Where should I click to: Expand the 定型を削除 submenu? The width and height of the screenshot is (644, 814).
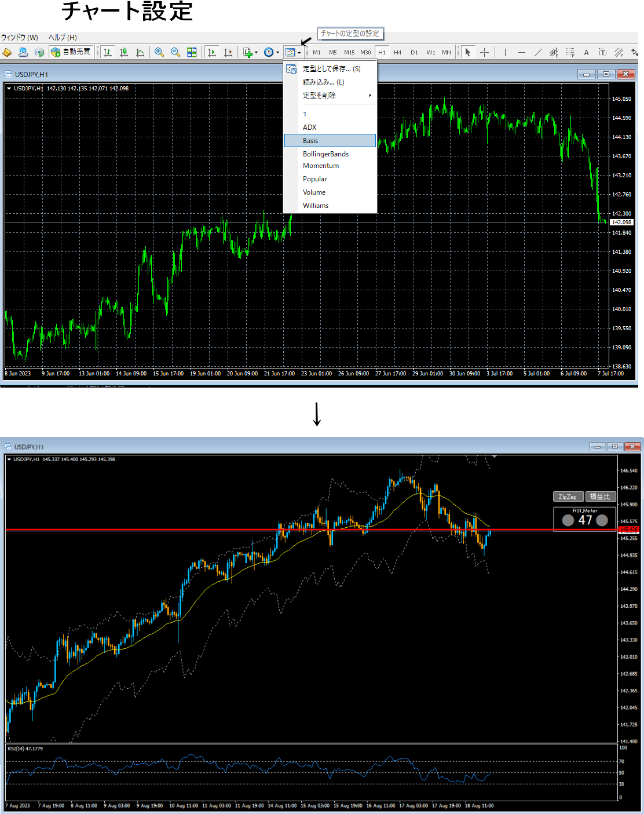(x=336, y=96)
